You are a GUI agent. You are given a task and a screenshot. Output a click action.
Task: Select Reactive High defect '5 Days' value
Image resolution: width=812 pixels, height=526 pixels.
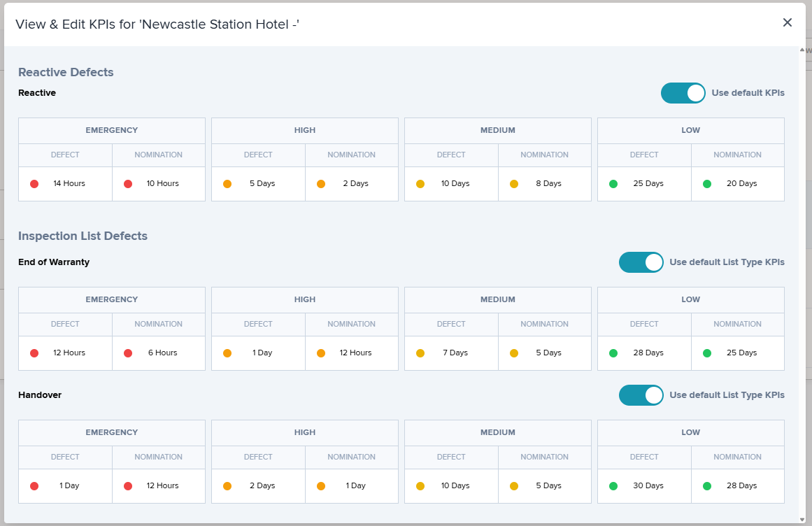point(262,184)
